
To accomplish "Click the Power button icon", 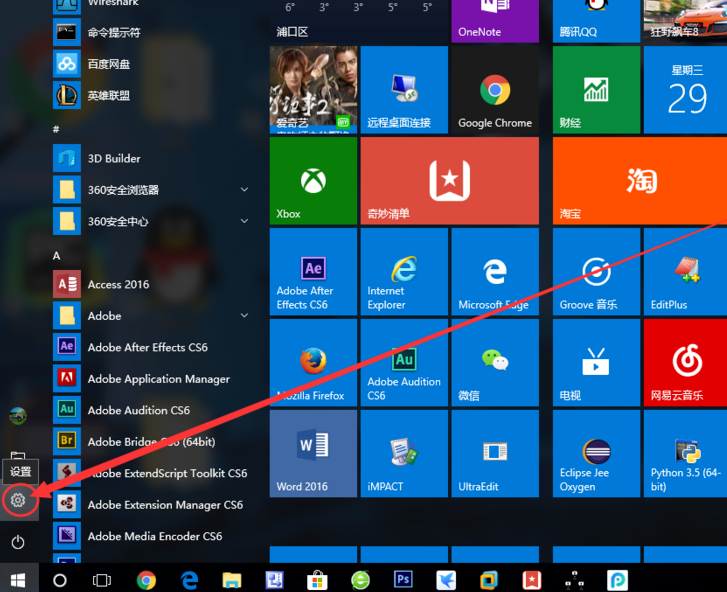I will (x=18, y=542).
